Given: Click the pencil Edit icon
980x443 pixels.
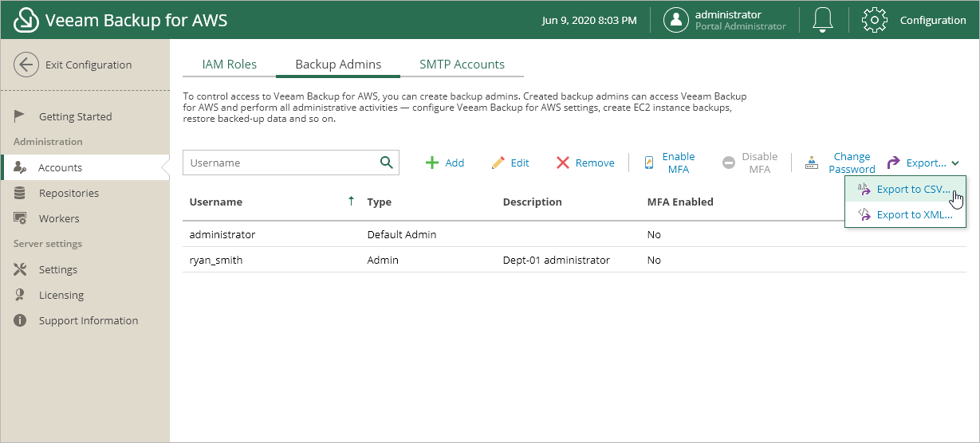Looking at the screenshot, I should (498, 163).
